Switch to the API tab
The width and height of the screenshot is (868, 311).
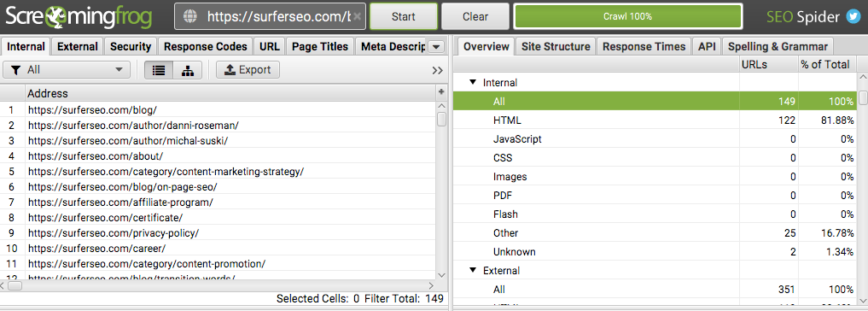707,47
